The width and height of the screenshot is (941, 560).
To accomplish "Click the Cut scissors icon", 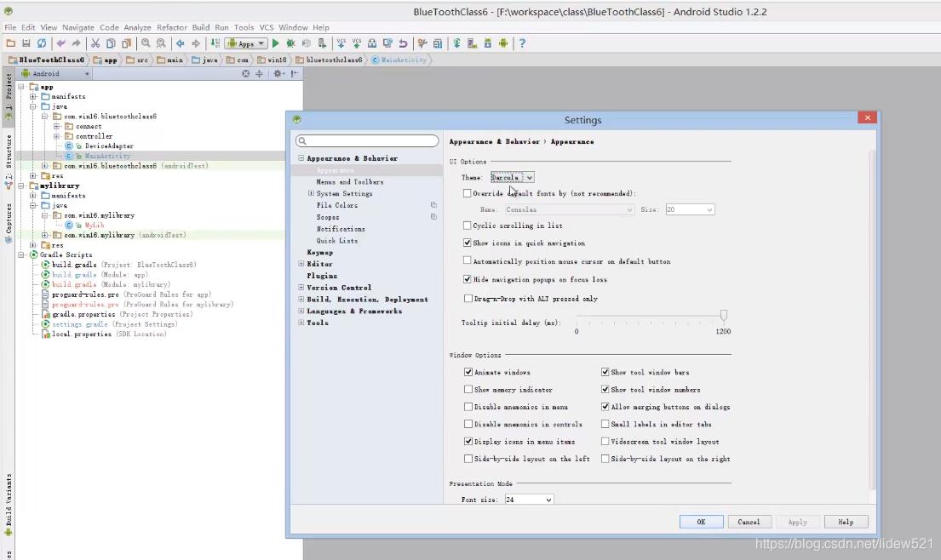I will pos(95,43).
